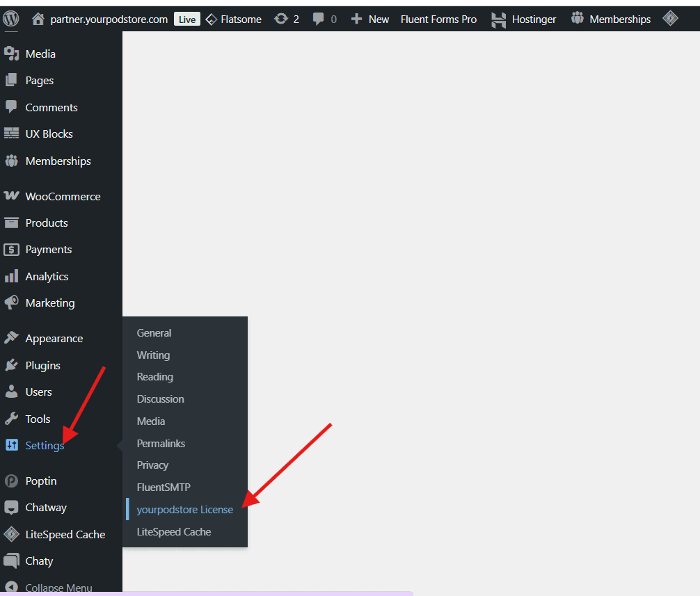Click the LiteSpeed diamond icon in admin bar
Screen dimensions: 700x596
click(x=670, y=19)
